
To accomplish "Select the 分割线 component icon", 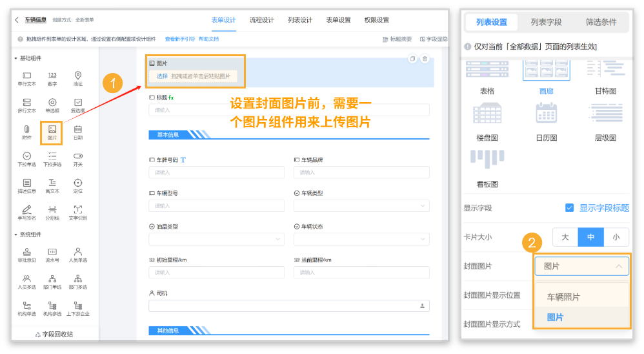I will [52, 210].
